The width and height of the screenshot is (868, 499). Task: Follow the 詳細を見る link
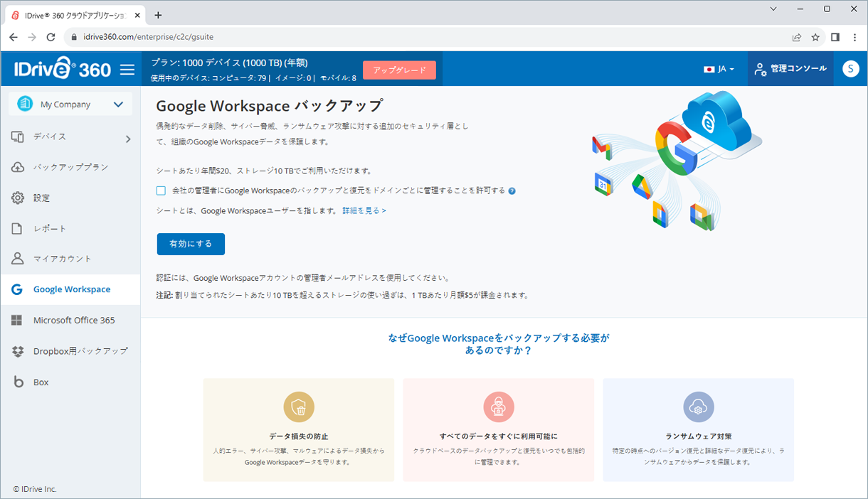(x=364, y=210)
